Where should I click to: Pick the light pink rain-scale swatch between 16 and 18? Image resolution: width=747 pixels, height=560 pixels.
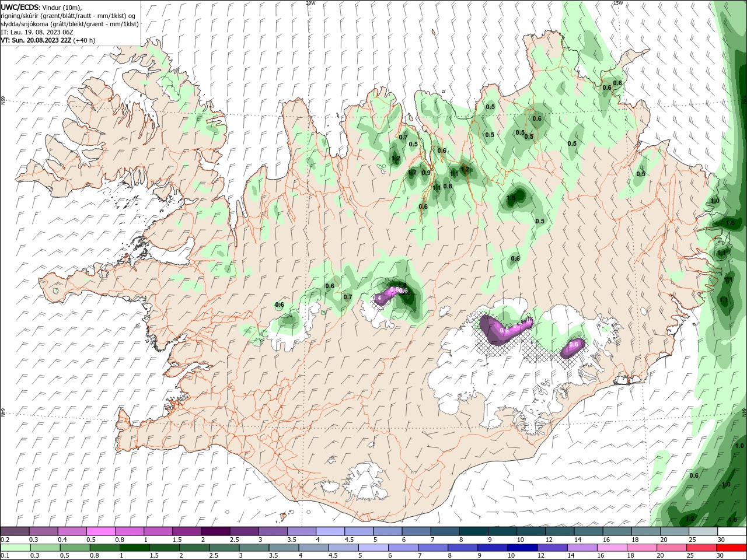pos(611,548)
